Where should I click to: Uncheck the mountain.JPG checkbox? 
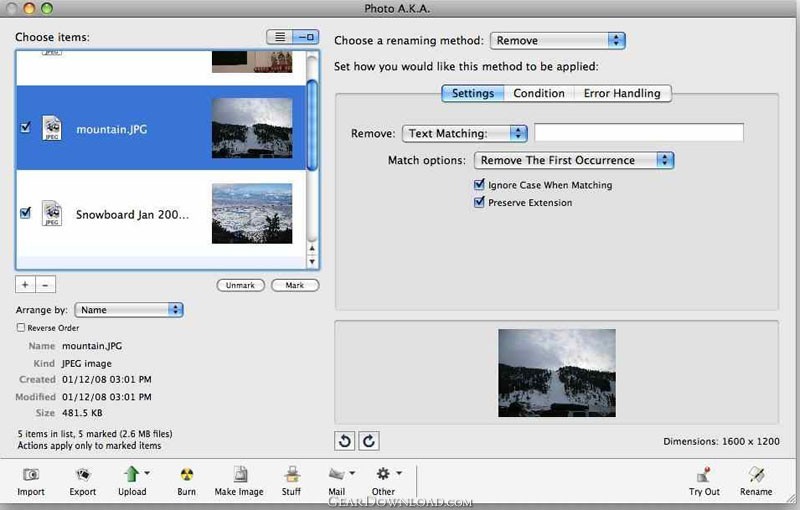pos(26,127)
